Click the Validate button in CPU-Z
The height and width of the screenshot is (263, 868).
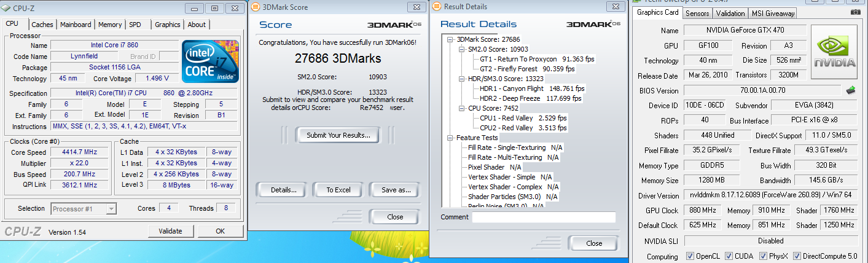pyautogui.click(x=170, y=231)
